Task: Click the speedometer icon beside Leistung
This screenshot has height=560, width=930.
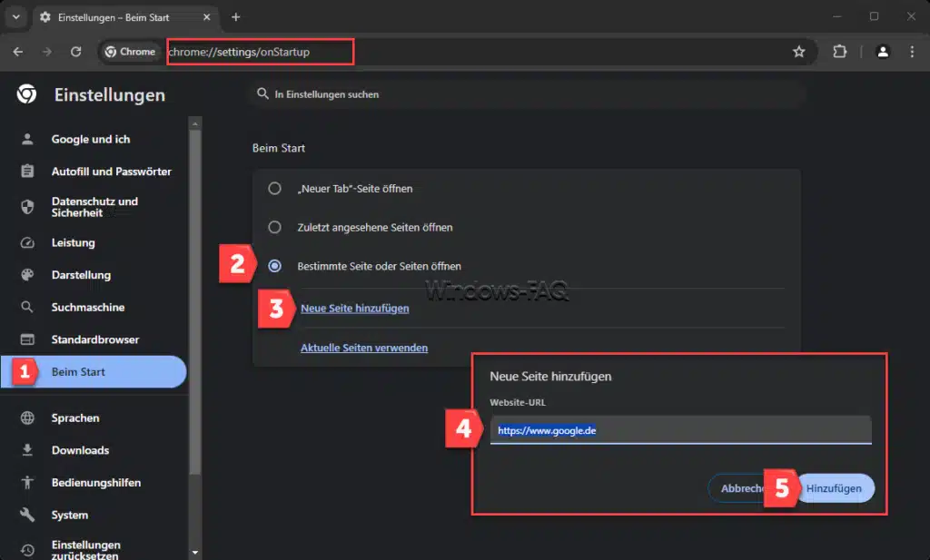Action: [27, 242]
